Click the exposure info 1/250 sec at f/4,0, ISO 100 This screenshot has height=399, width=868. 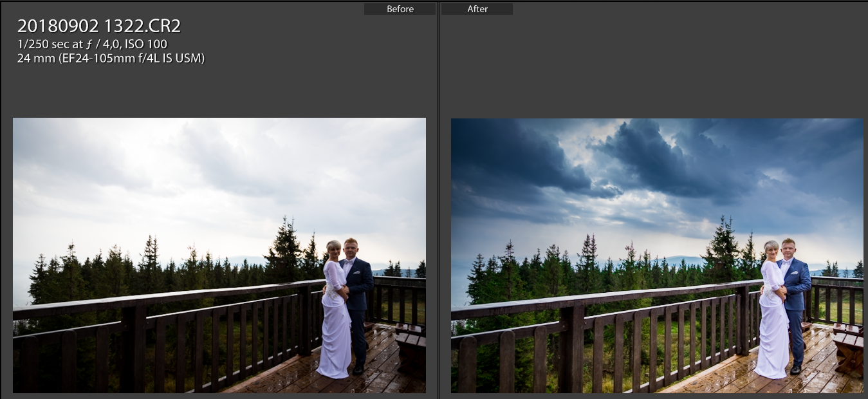[93, 44]
